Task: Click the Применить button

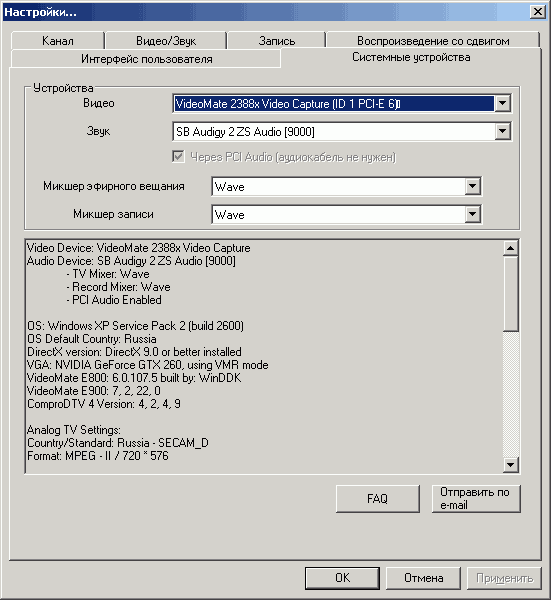Action: (x=504, y=578)
